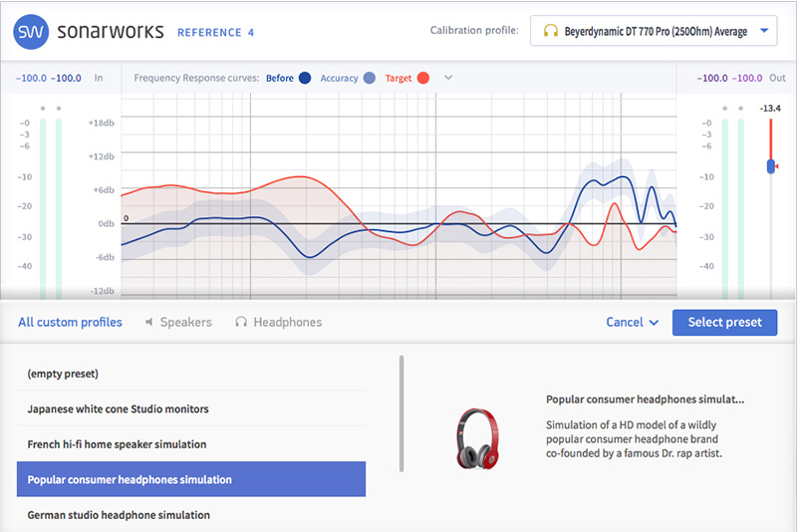Click the headphones icon beside Headphones tab

pos(241,322)
